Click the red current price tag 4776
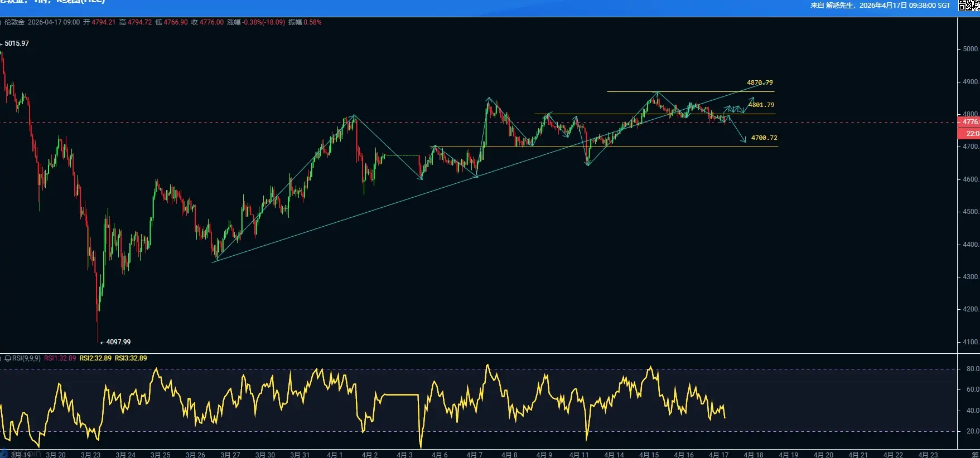980x458 pixels. pos(969,122)
